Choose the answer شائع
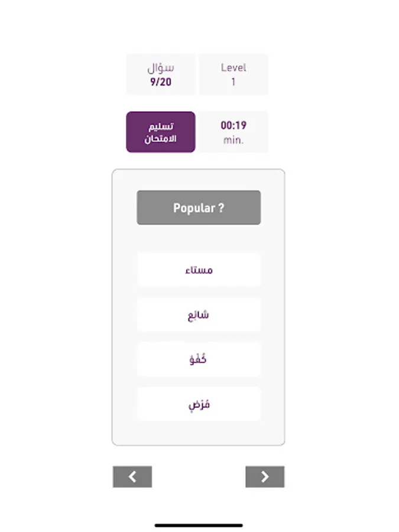This screenshot has height=532, width=399. point(199,314)
